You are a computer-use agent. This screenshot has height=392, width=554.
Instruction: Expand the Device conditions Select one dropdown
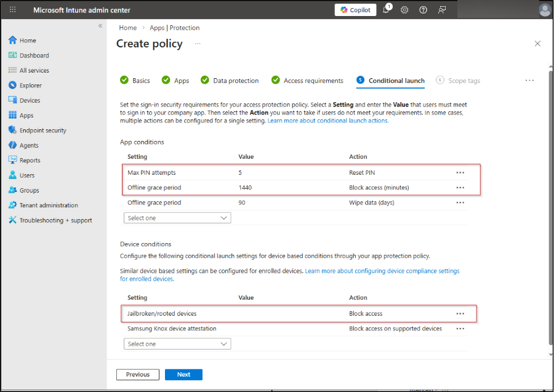177,344
